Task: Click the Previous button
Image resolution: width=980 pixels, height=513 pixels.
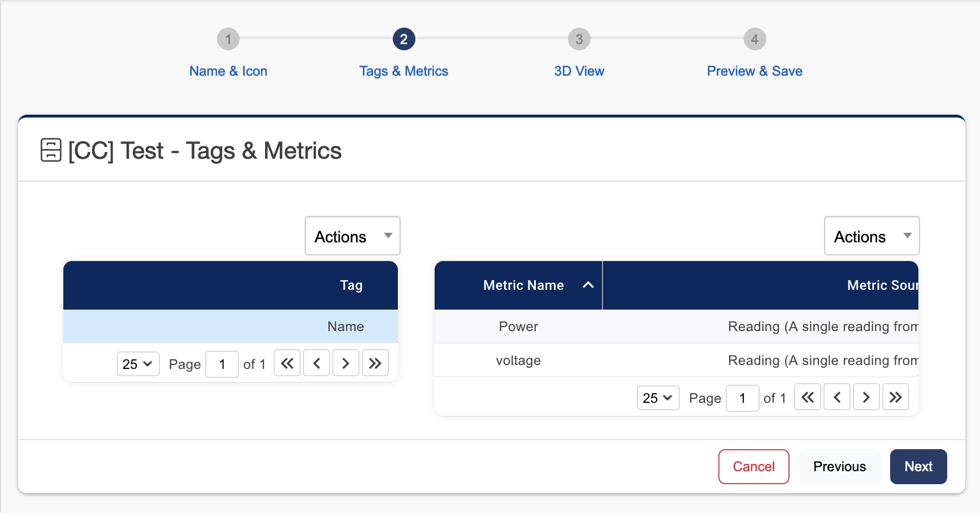Action: (x=839, y=467)
